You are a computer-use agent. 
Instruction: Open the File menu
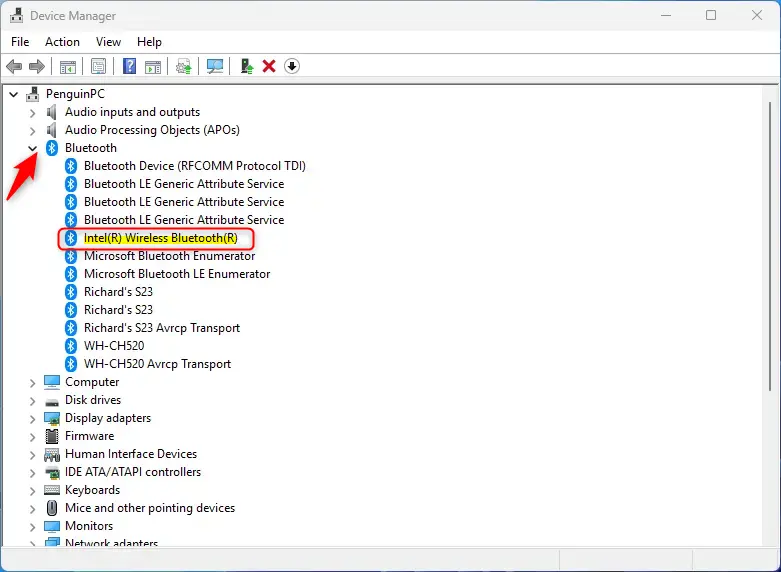20,42
